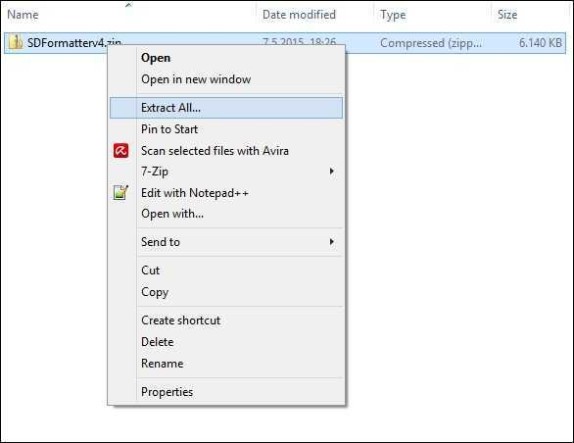The width and height of the screenshot is (574, 443).
Task: Sort by Type column header
Action: click(x=393, y=15)
